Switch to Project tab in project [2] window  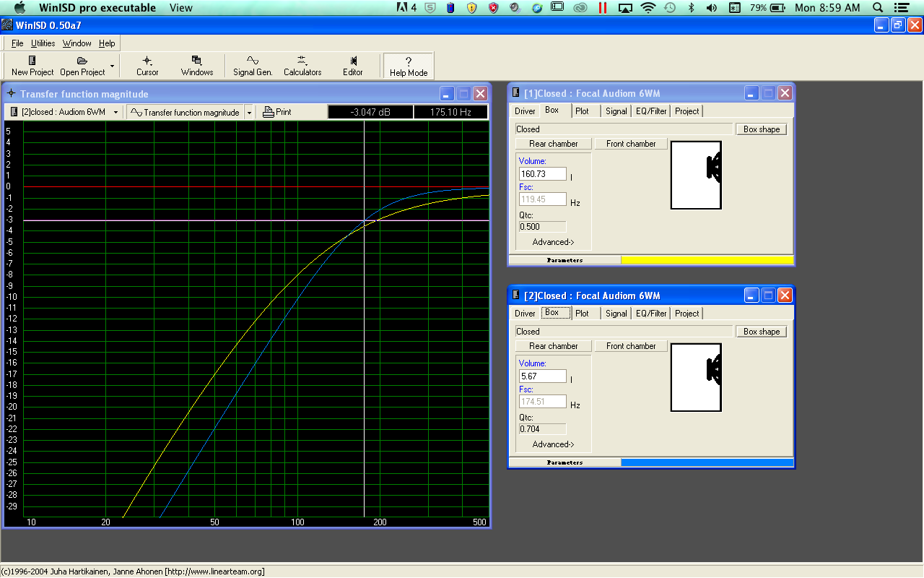tap(687, 313)
